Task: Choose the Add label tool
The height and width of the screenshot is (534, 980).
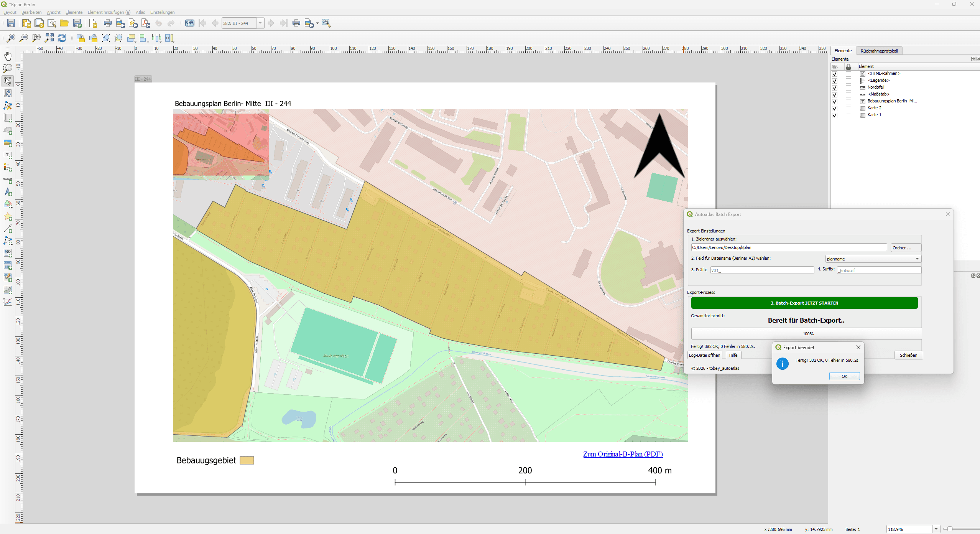Action: tap(8, 155)
